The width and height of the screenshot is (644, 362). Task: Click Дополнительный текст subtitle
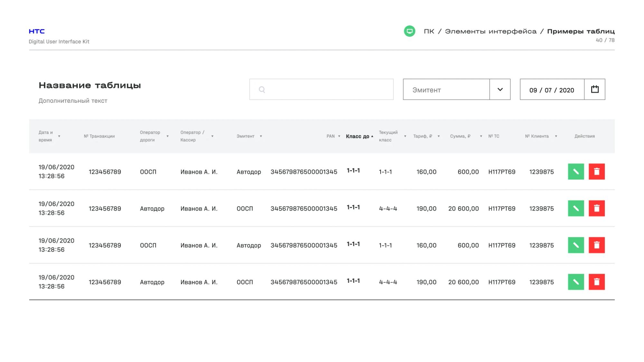(x=73, y=101)
